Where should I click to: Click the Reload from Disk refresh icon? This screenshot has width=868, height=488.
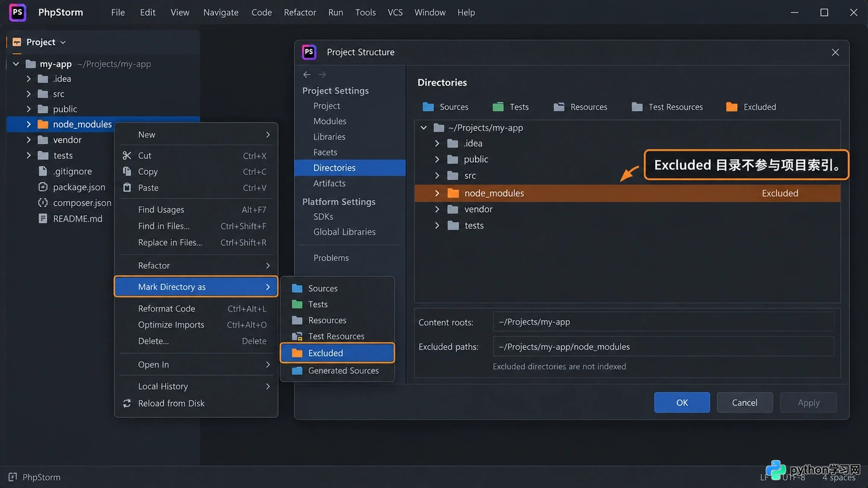pyautogui.click(x=127, y=403)
